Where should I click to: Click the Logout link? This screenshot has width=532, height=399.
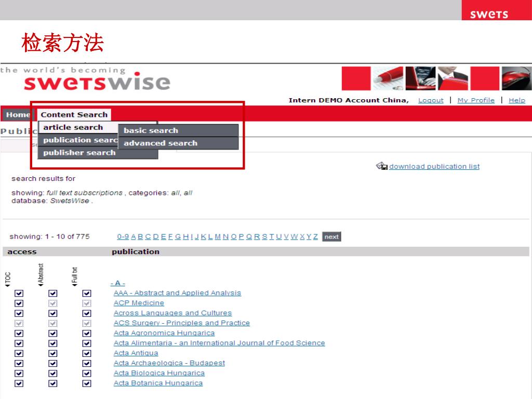point(431,100)
